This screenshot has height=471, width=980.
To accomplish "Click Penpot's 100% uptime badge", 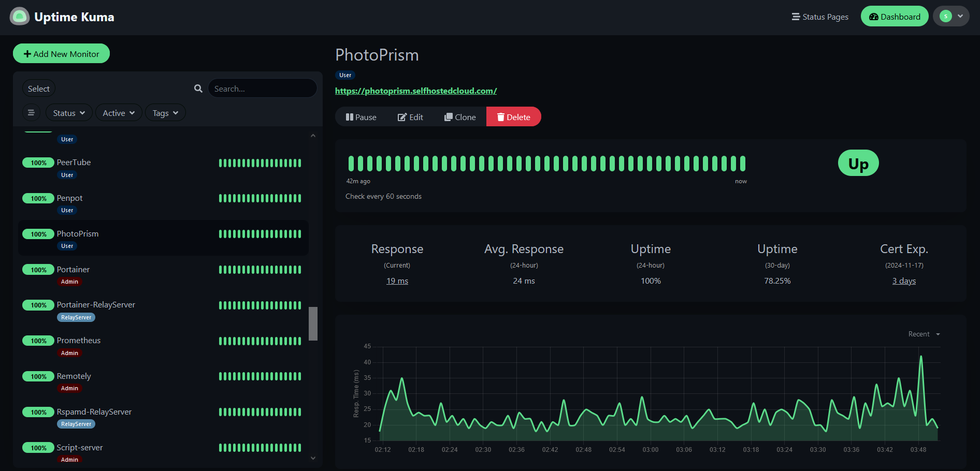I will [38, 198].
